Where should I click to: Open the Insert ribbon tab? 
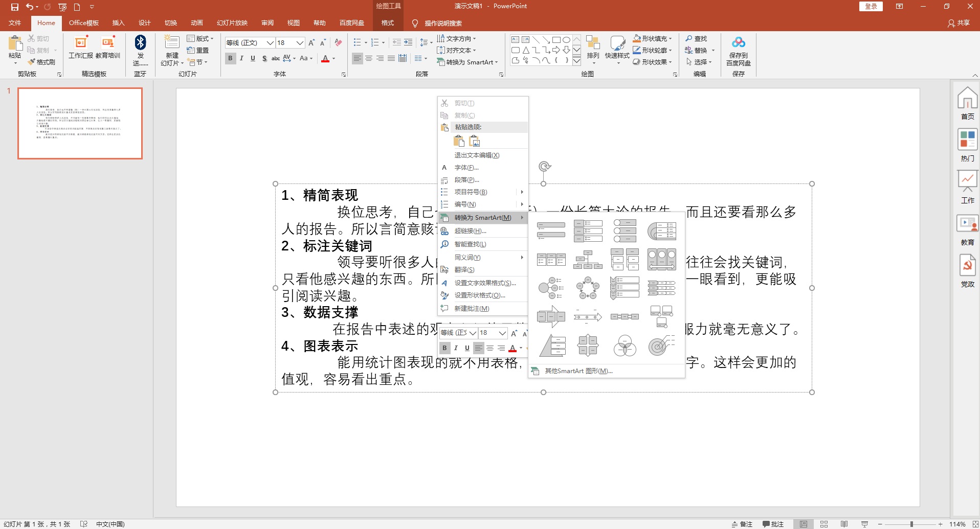(118, 23)
